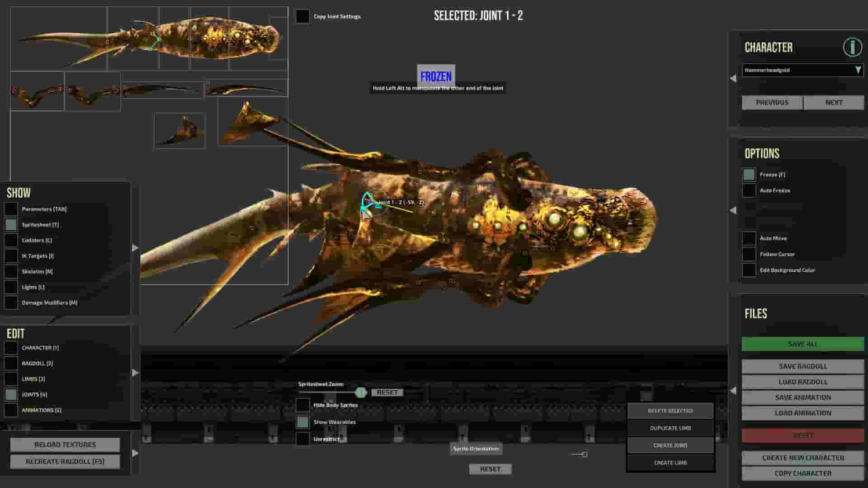The image size is (868, 488).
Task: Click the Spritesheet Zoom slider handle
Action: pos(361,392)
